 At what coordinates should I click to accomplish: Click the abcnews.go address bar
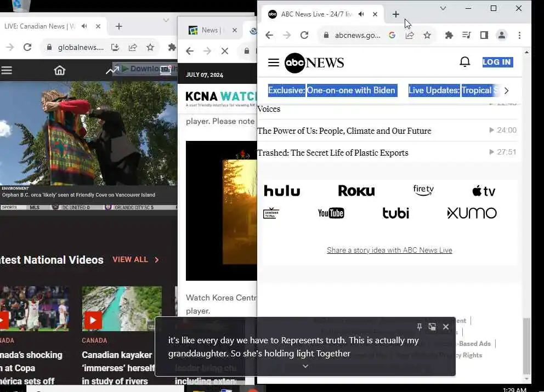(x=358, y=35)
